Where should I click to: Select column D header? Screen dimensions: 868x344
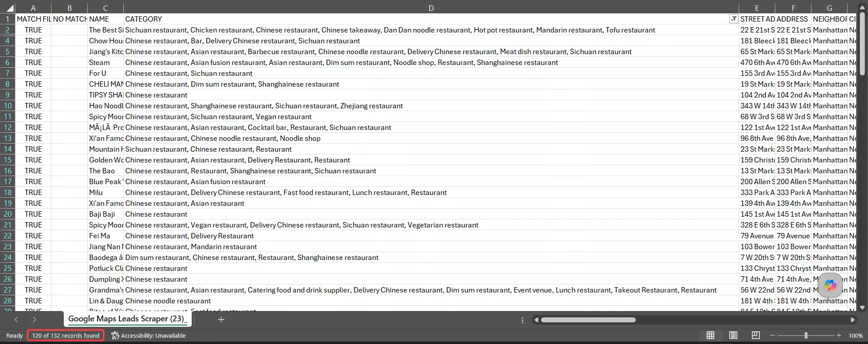click(x=431, y=8)
